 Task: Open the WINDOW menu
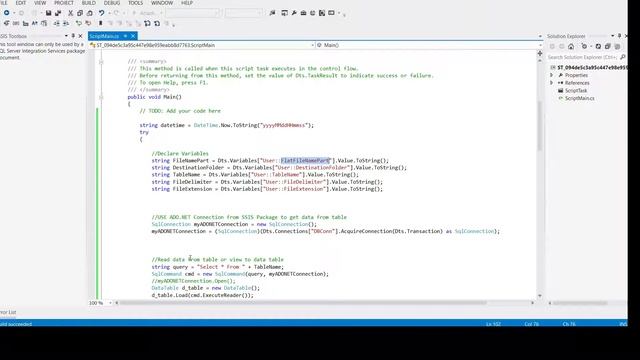pyautogui.click(x=162, y=3)
